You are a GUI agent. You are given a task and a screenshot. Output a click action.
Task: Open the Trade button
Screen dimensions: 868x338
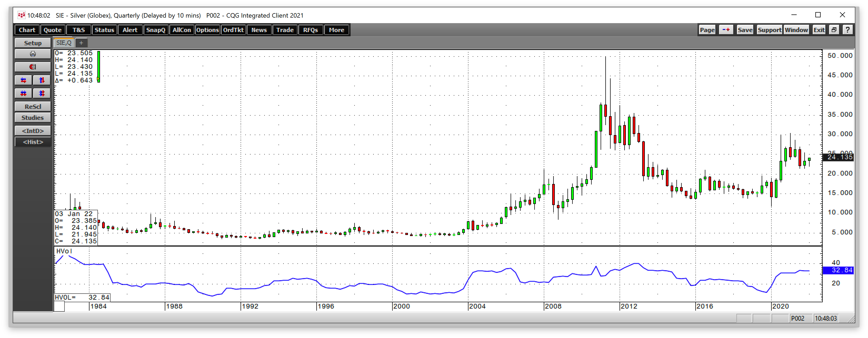285,30
